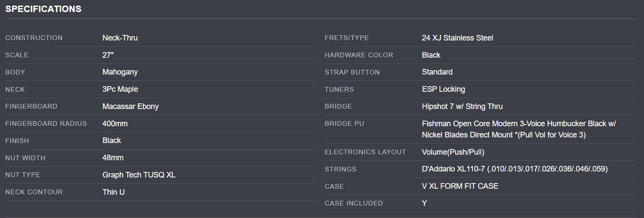Image resolution: width=644 pixels, height=218 pixels.
Task: Select the Graph Tech TUSQ XL text
Action: [139, 175]
